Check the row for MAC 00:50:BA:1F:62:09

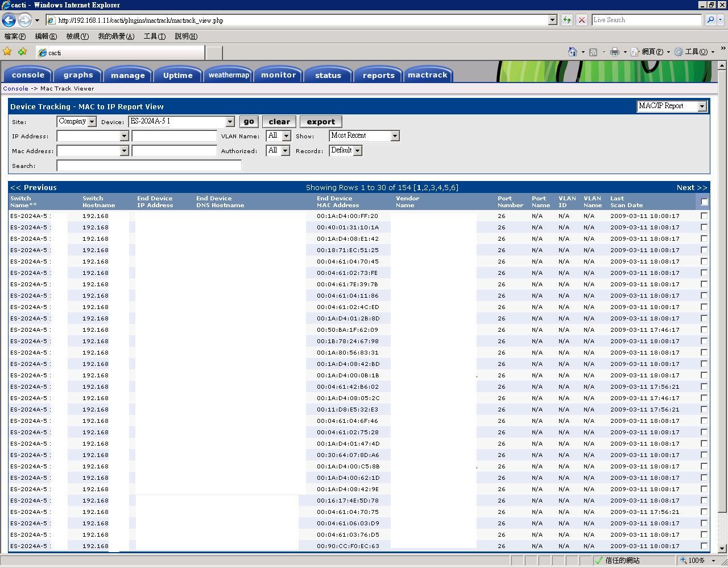point(704,330)
